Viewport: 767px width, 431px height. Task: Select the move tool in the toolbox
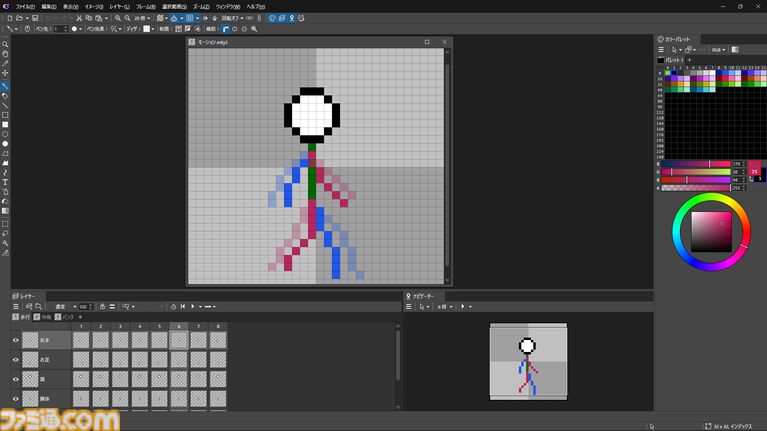[x=5, y=73]
